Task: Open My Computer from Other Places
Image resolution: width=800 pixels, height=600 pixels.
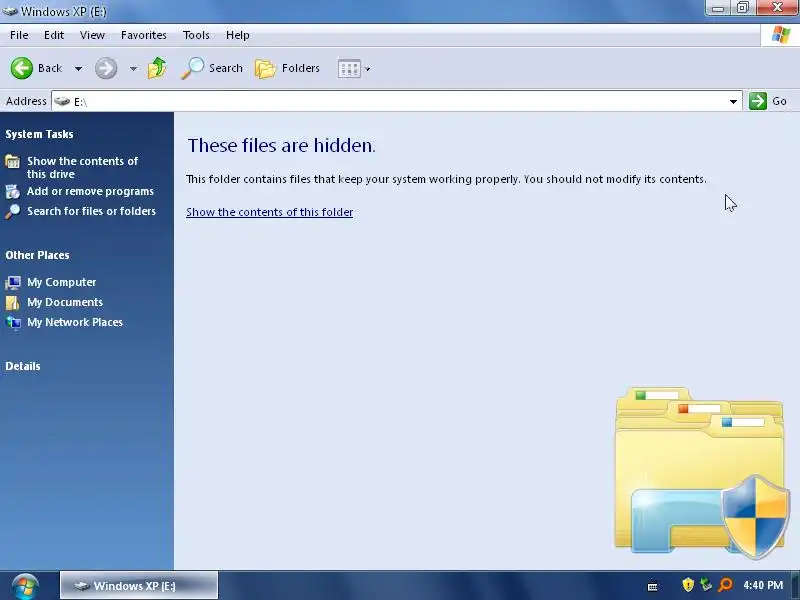Action: 61,282
